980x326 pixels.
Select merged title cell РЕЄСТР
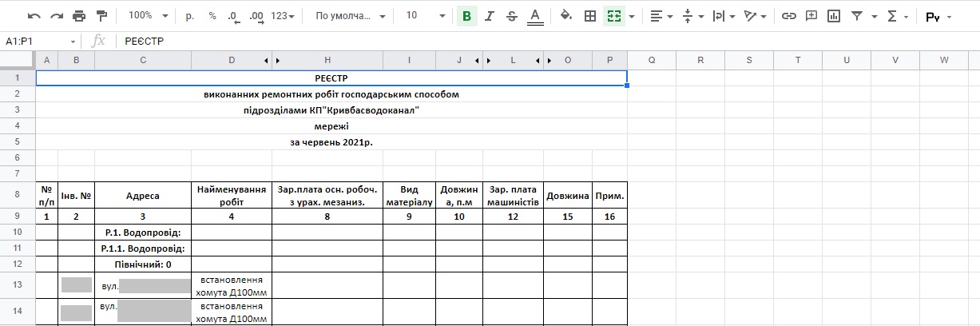(331, 78)
